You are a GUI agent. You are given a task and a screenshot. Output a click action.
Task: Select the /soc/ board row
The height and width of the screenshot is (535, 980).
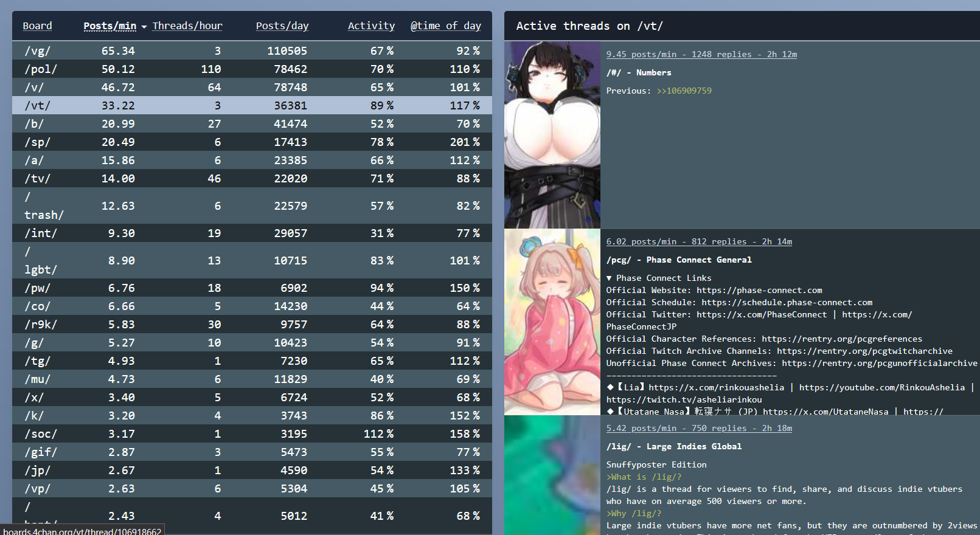[252, 433]
